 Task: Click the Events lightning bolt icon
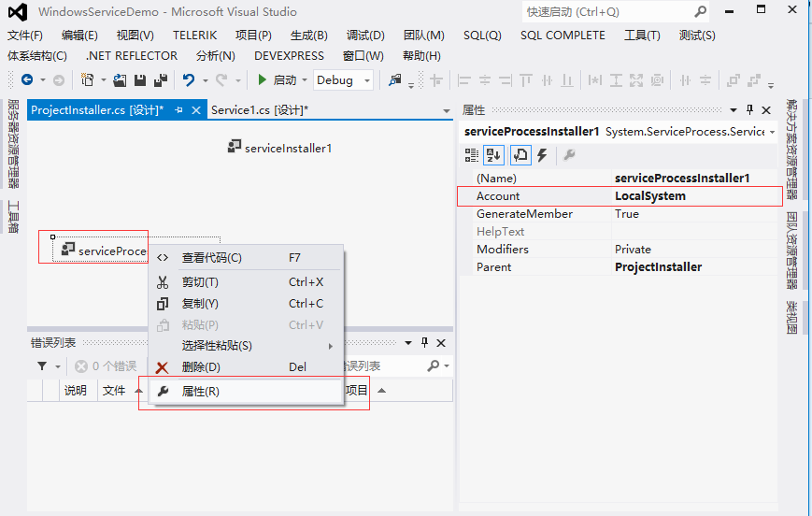click(542, 155)
